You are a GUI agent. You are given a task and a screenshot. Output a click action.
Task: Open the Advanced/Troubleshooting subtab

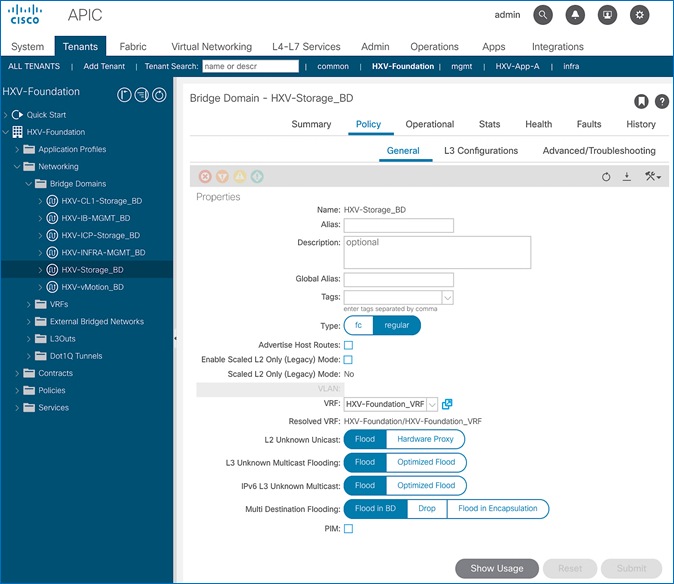(599, 151)
